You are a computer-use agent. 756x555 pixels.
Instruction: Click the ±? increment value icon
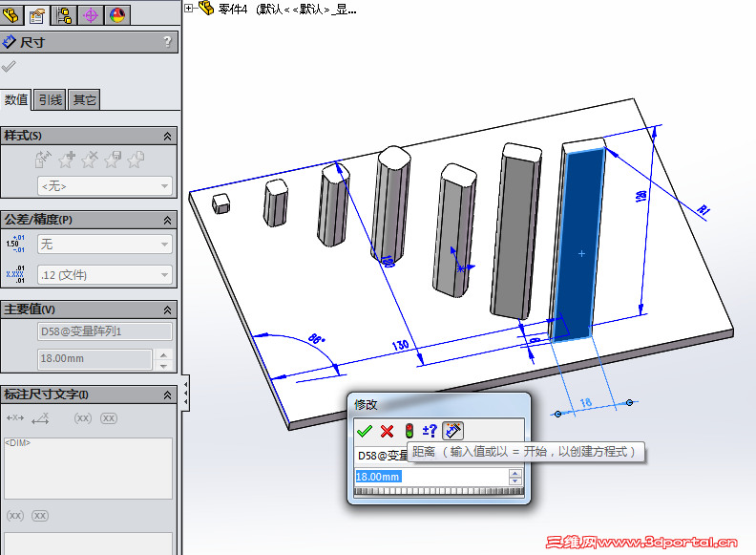pos(430,431)
